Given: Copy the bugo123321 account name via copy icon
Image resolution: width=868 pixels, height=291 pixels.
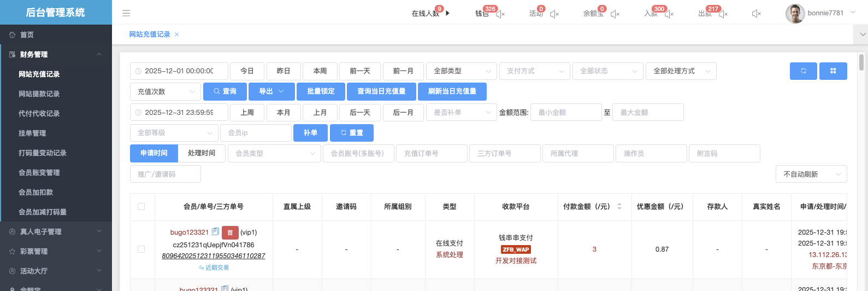Looking at the screenshot, I should [x=215, y=232].
